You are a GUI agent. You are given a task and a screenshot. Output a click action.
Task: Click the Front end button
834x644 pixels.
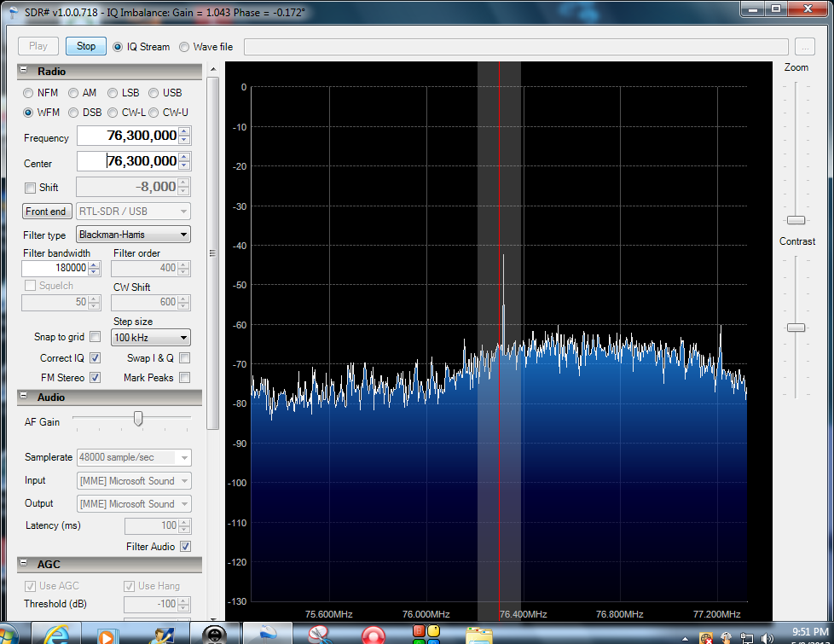(x=46, y=211)
